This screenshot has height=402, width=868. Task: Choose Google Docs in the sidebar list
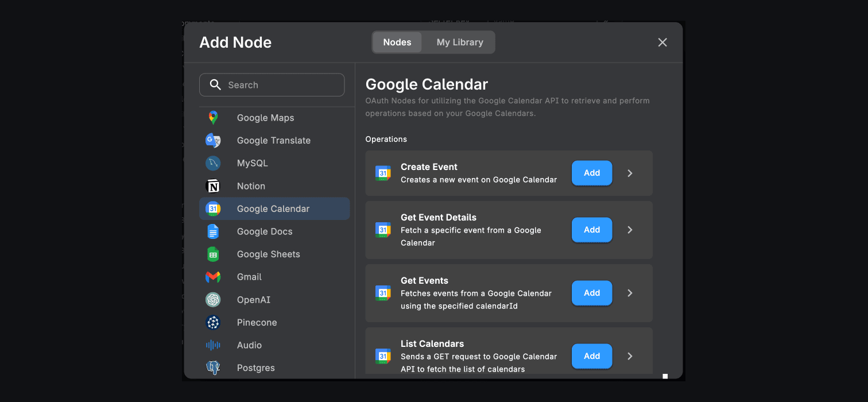(265, 231)
